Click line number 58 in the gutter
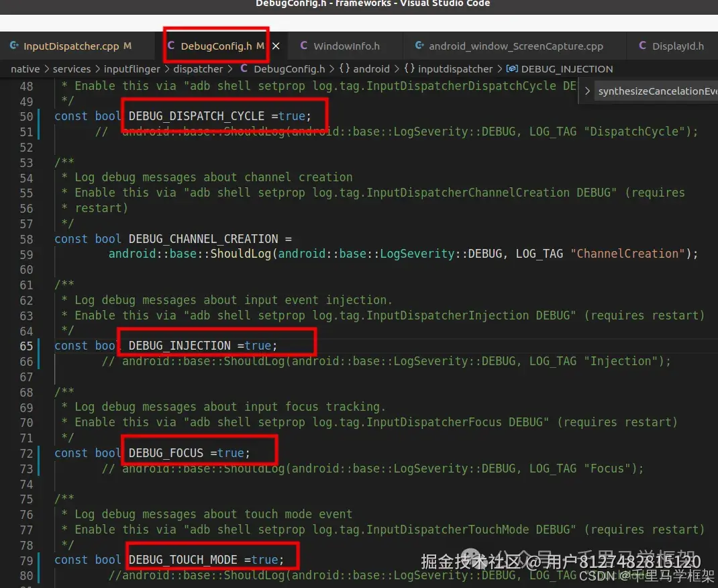Screen dimensions: 718x588 click(x=27, y=240)
